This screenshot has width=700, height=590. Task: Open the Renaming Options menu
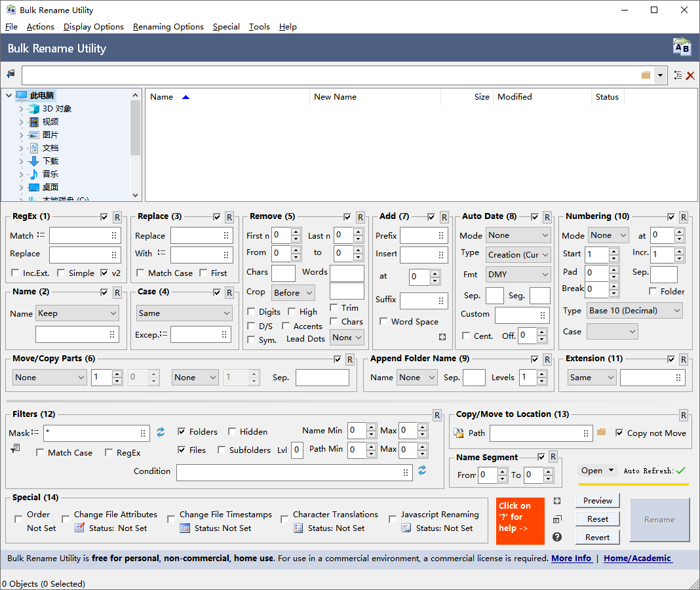(168, 27)
